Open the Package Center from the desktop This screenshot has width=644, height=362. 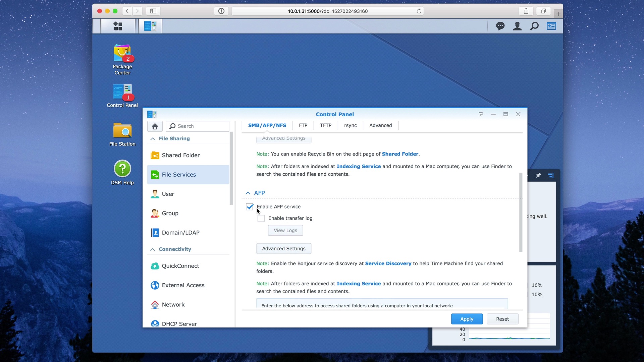122,54
